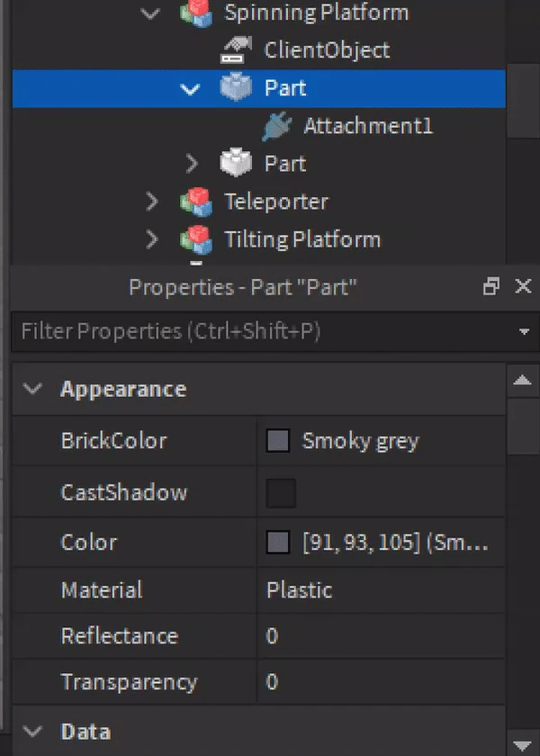540x756 pixels.
Task: Toggle the CastShadow checkbox
Action: [x=281, y=493]
